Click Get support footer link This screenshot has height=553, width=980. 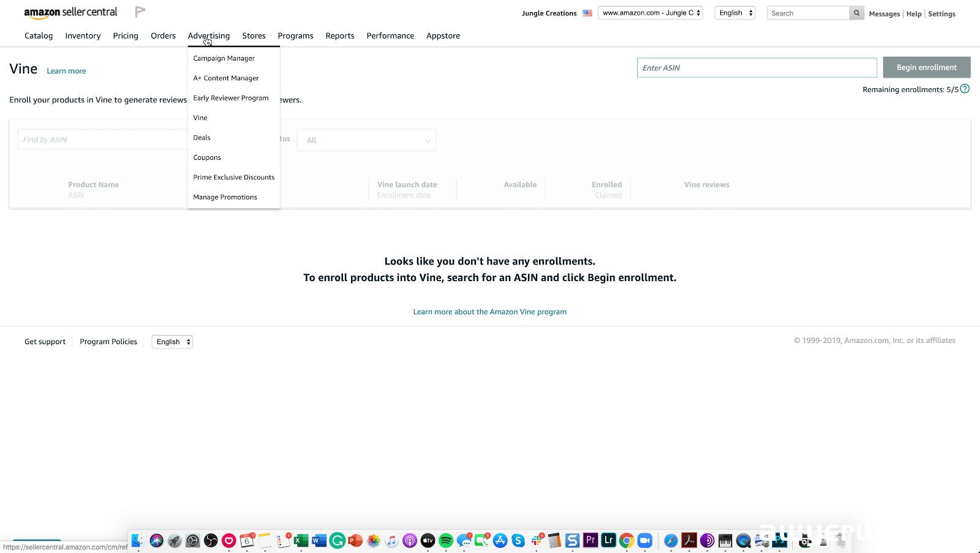(x=45, y=342)
